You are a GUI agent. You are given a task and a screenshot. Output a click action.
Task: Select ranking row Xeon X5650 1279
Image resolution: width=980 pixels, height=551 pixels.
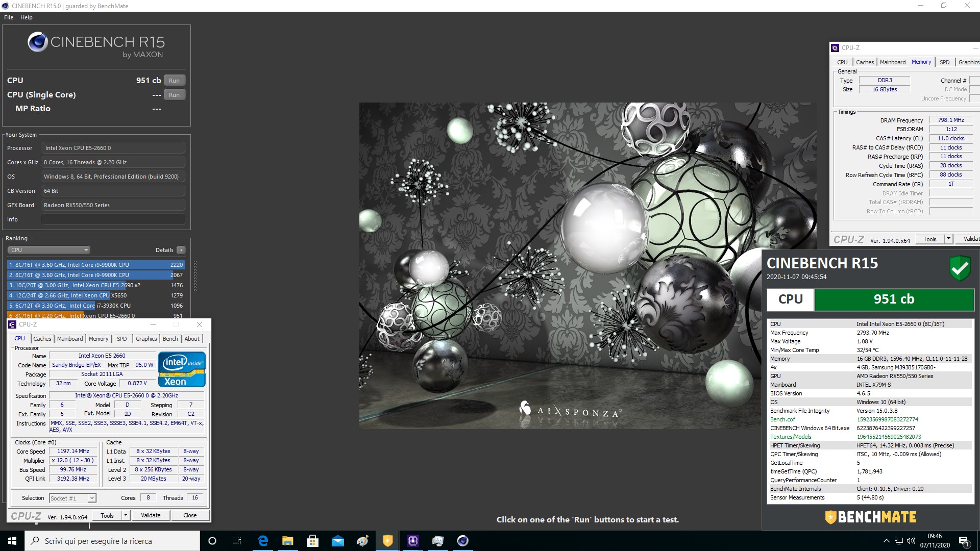coord(96,295)
